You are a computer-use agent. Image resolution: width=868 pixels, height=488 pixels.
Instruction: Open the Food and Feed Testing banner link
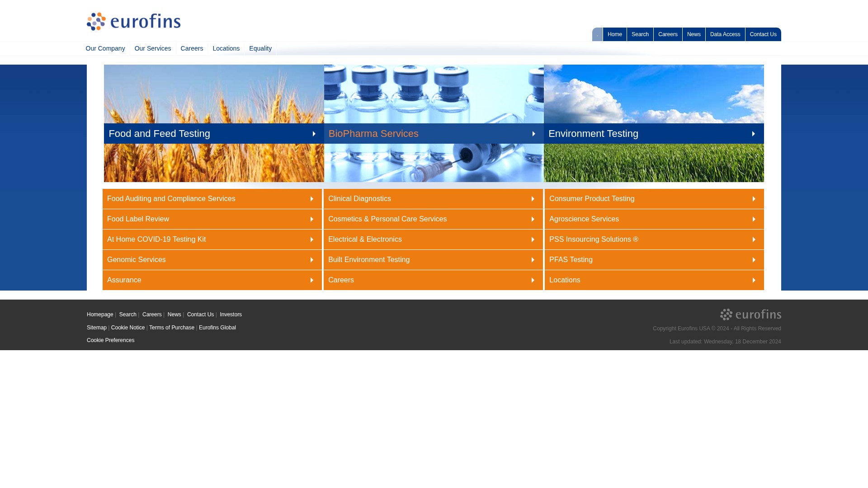[214, 134]
